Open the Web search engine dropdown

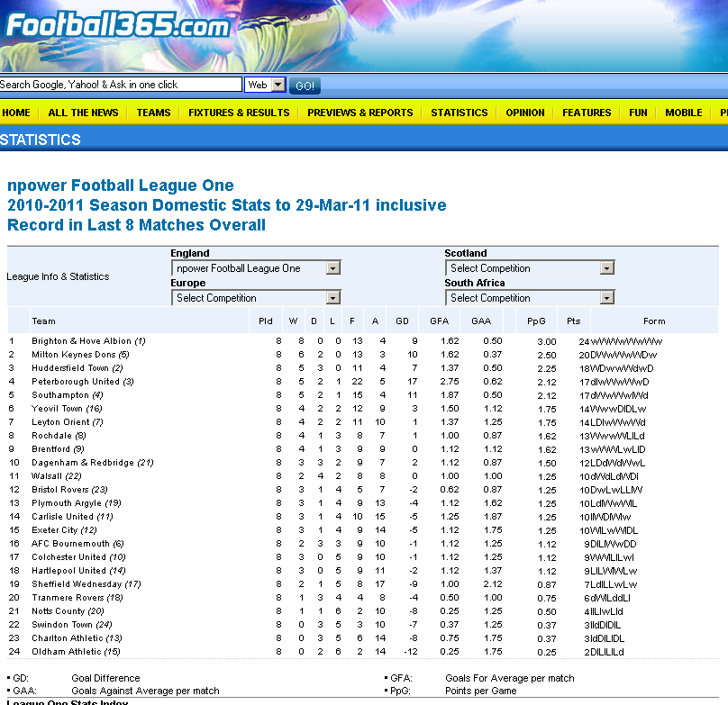tap(265, 85)
